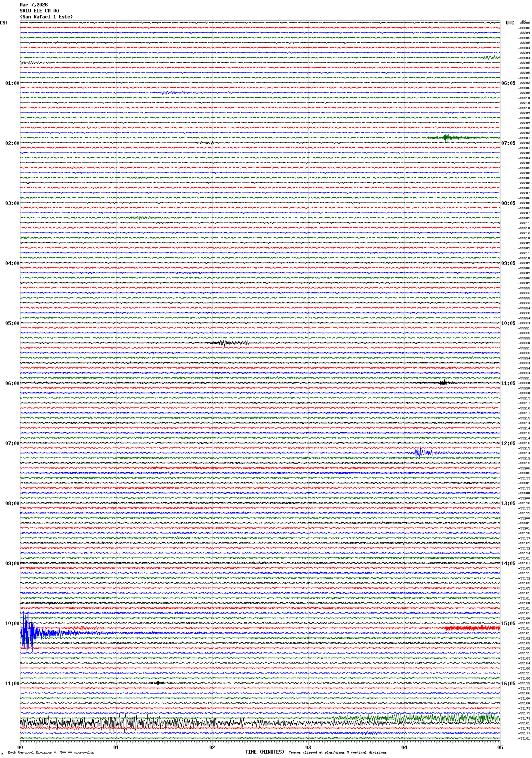Click the UTC column header
This screenshot has height=758, width=532.
[x=510, y=23]
